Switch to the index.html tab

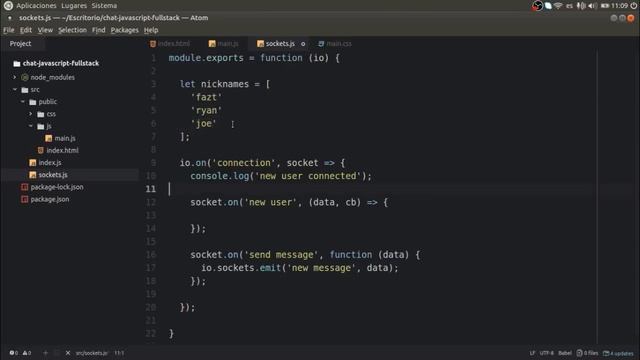click(170, 44)
